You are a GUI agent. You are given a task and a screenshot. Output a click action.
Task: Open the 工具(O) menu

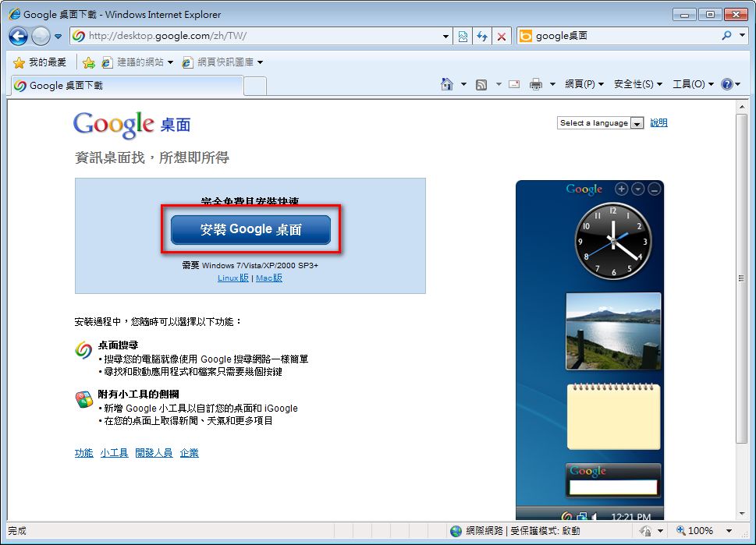pos(693,84)
